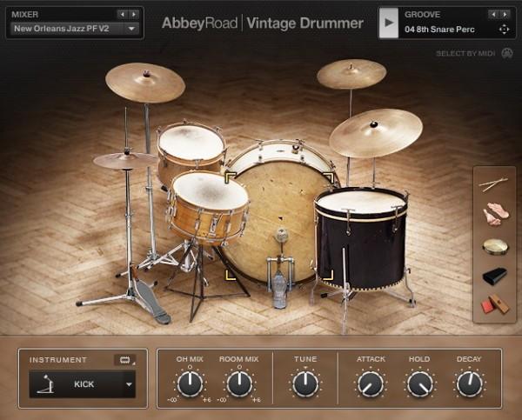Select the hand claps icon
This screenshot has height=420, width=522.
coord(496,214)
